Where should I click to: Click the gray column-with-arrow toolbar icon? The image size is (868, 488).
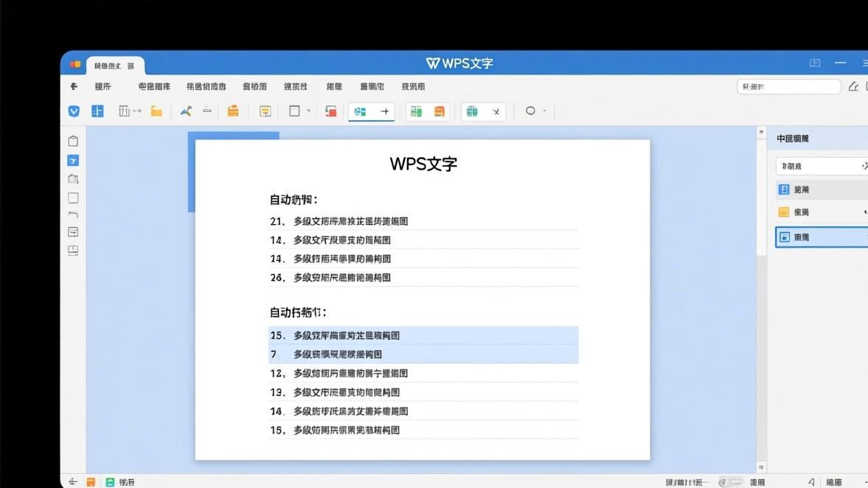pos(130,111)
